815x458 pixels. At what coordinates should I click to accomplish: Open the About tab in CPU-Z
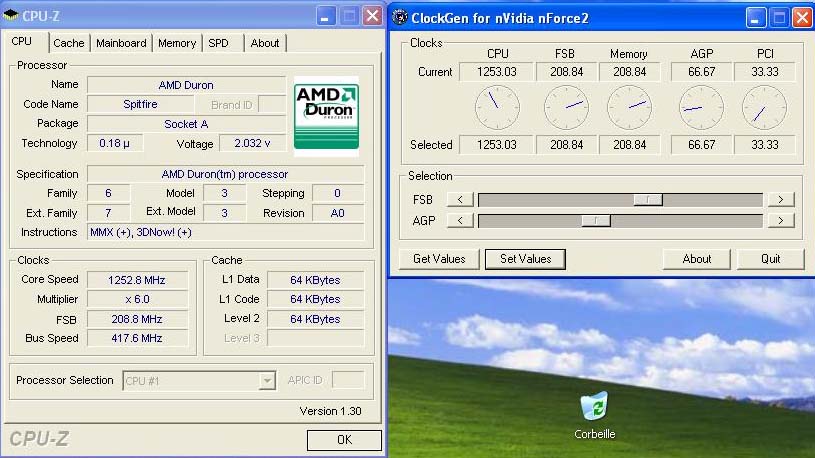tap(265, 43)
